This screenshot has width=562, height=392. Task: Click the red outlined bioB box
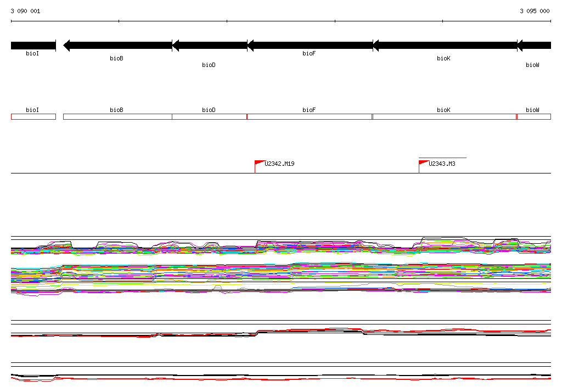click(117, 116)
